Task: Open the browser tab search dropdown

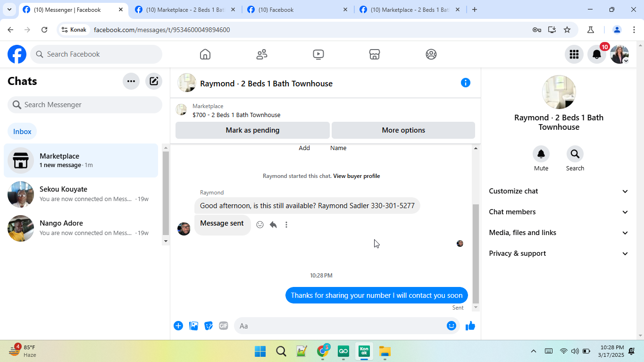Action: [x=9, y=9]
